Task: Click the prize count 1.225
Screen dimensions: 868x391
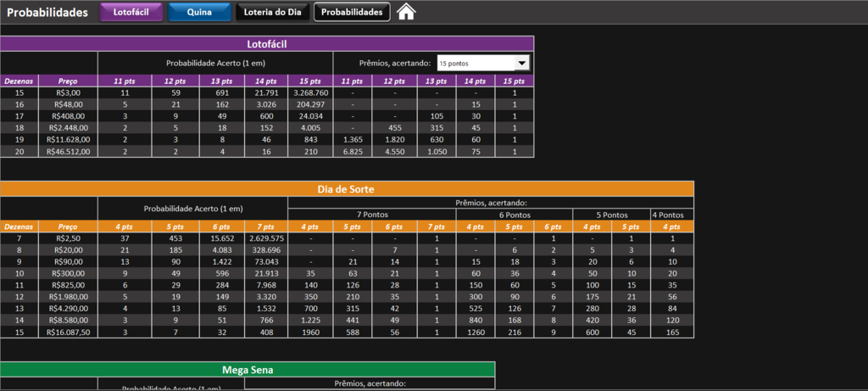Action: 310,320
